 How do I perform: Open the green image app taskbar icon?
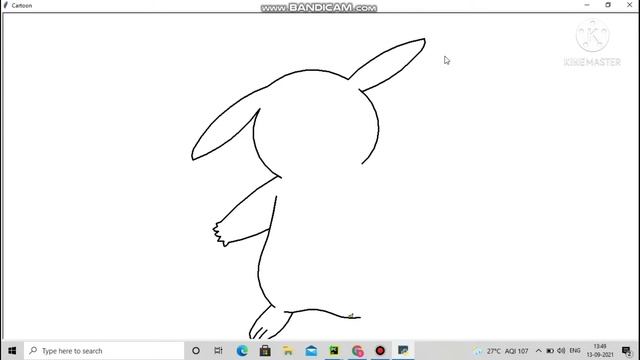pyautogui.click(x=334, y=351)
